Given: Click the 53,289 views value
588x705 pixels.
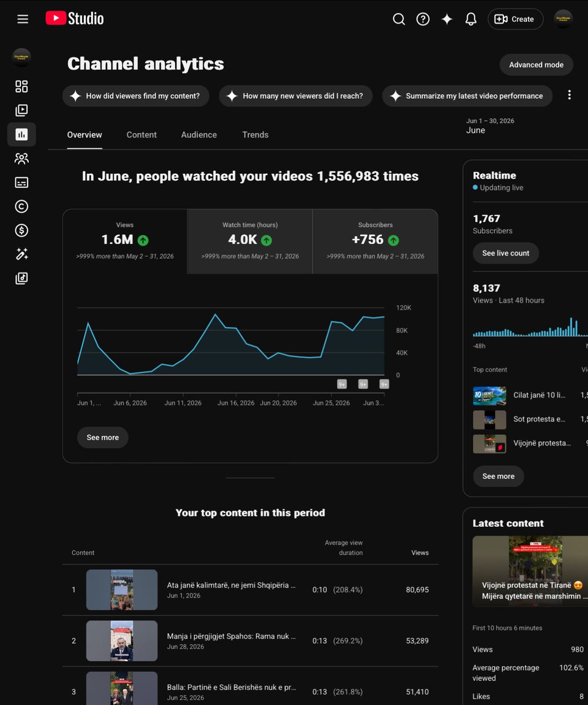Looking at the screenshot, I should 417,641.
